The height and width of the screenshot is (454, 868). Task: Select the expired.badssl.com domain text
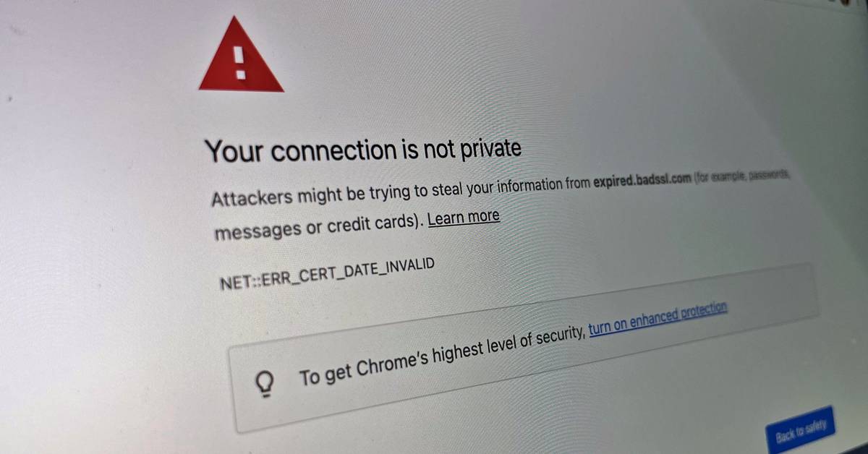click(x=640, y=181)
